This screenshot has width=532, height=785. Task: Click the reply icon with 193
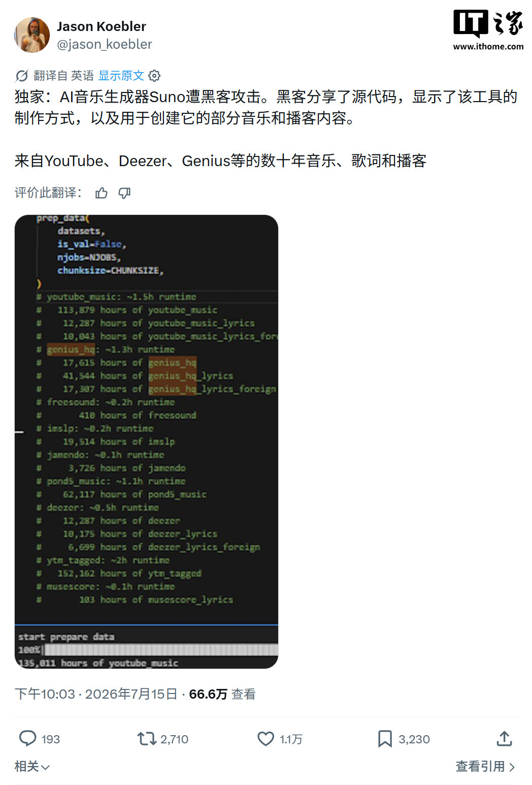coord(27,739)
